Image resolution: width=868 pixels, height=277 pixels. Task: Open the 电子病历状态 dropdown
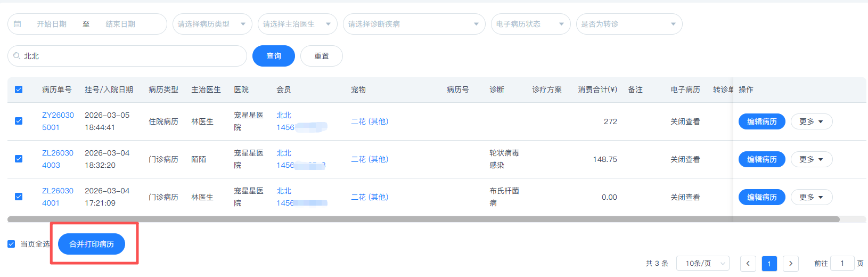tap(530, 24)
